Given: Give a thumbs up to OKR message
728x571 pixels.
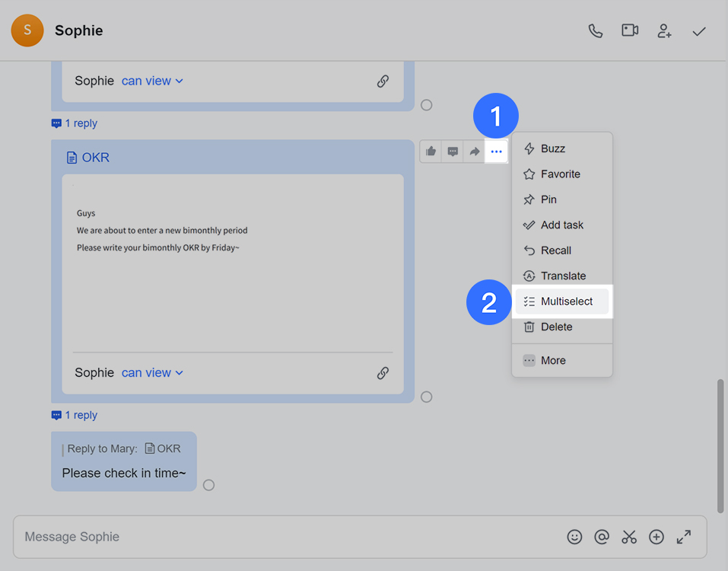Looking at the screenshot, I should (x=431, y=152).
